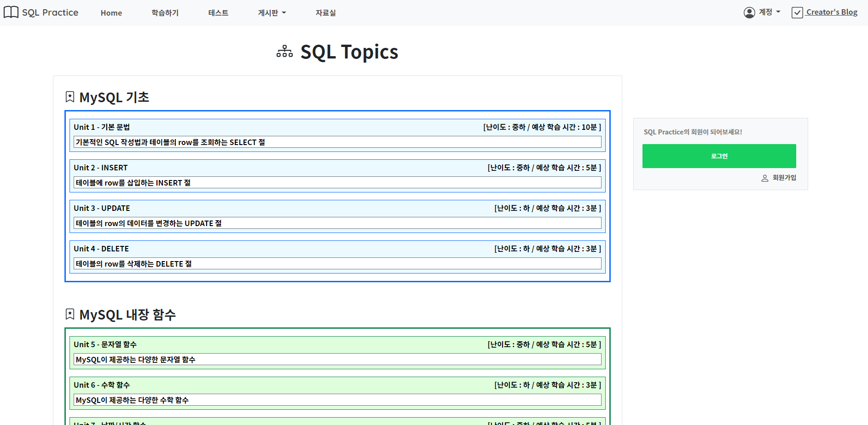Click the SQL Practice brand text
The image size is (868, 425).
pos(50,12)
